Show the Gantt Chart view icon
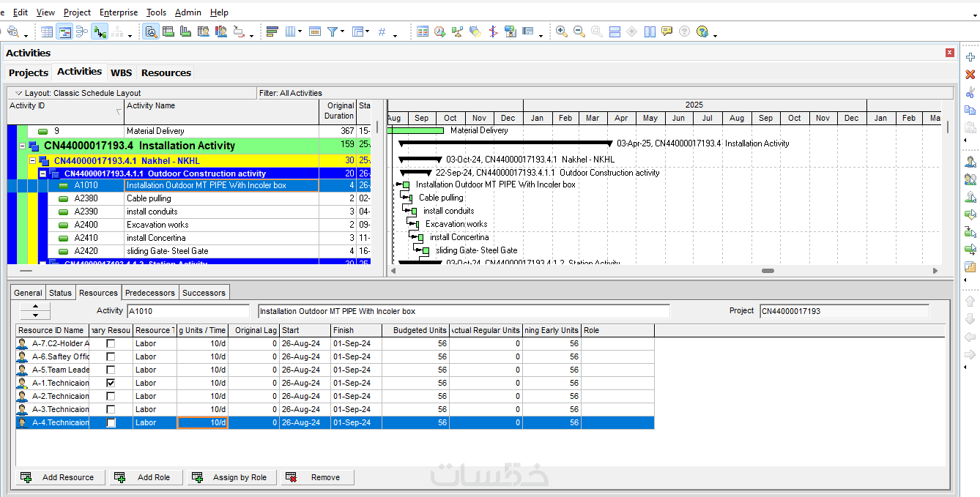This screenshot has height=497, width=980. (64, 31)
